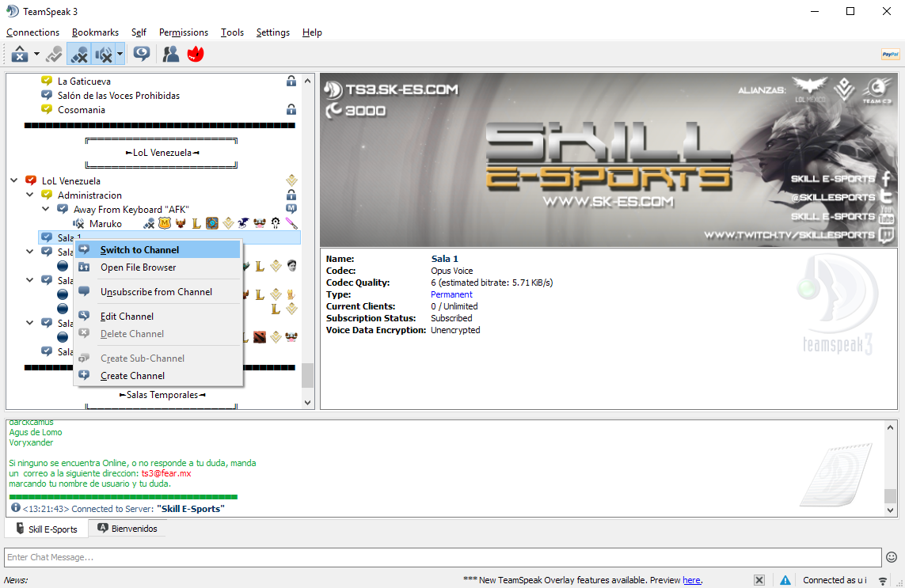Click the Connect/Disconnect server toolbar icon
The height and width of the screenshot is (588, 905).
pos(20,55)
